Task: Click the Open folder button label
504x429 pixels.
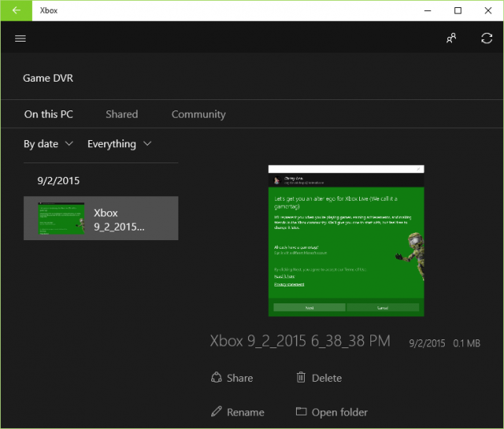Action: 339,412
